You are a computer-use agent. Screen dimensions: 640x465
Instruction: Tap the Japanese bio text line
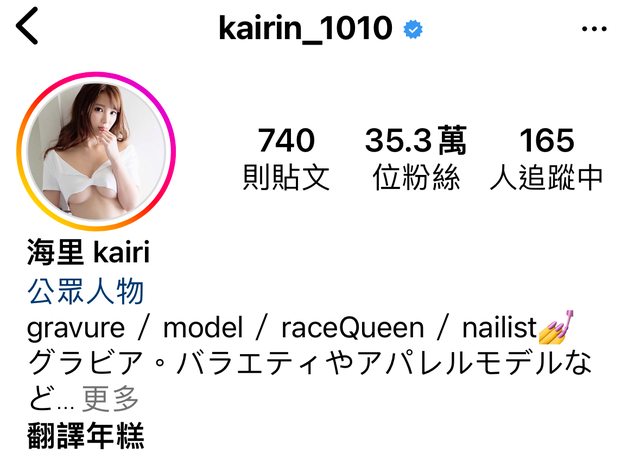click(x=310, y=363)
